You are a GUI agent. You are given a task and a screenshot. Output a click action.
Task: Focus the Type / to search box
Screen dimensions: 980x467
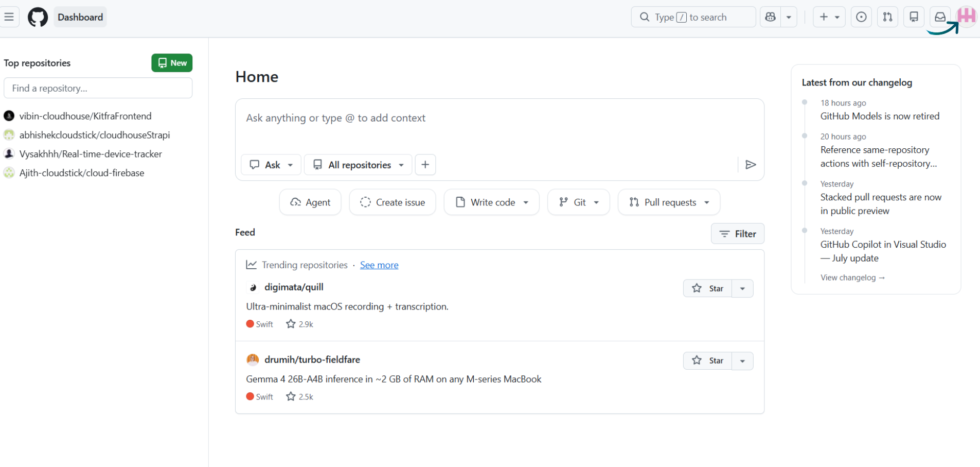click(693, 17)
